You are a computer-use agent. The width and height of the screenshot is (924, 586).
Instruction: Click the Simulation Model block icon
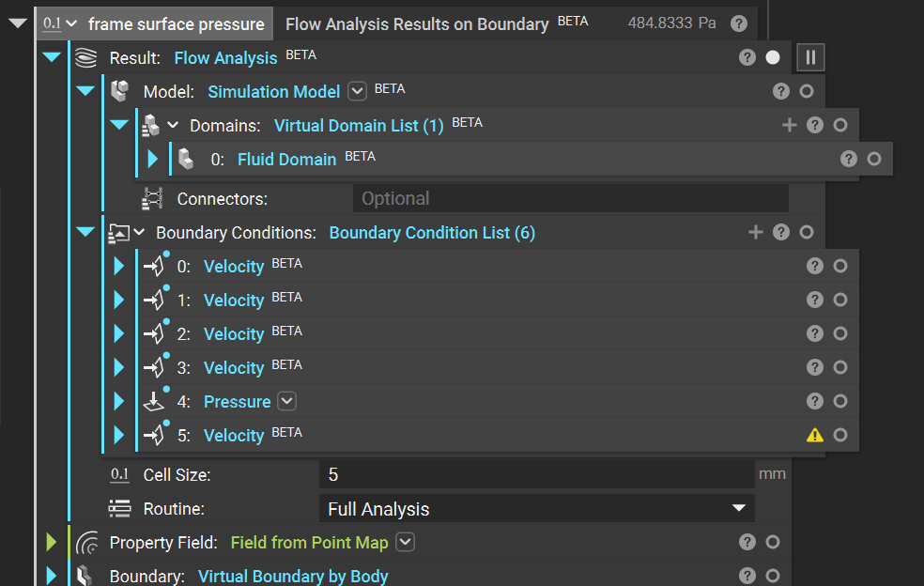point(119,91)
